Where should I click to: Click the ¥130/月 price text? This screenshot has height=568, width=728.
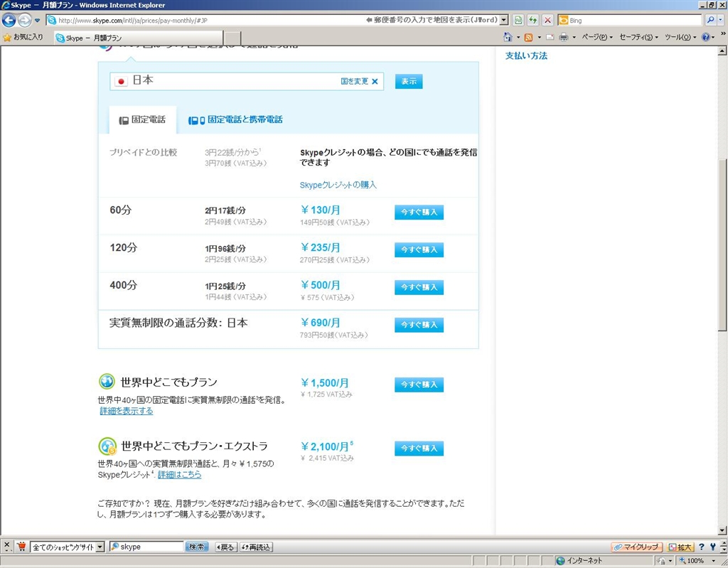pos(321,210)
